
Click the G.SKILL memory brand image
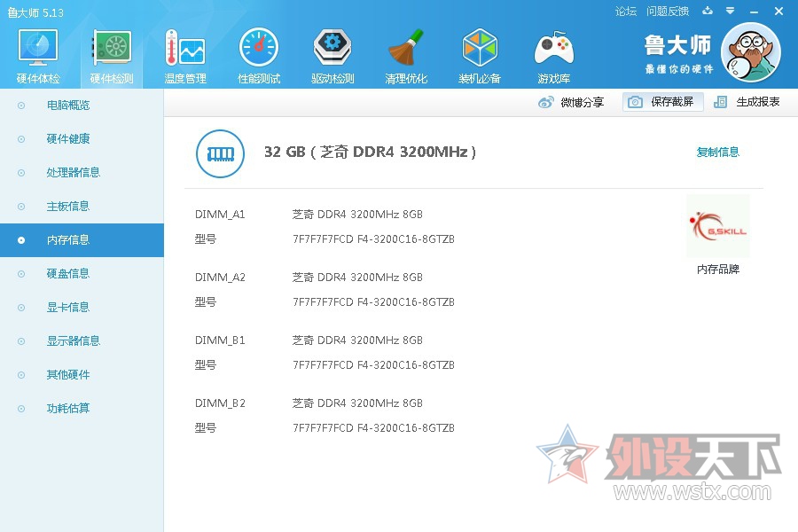[x=716, y=224]
